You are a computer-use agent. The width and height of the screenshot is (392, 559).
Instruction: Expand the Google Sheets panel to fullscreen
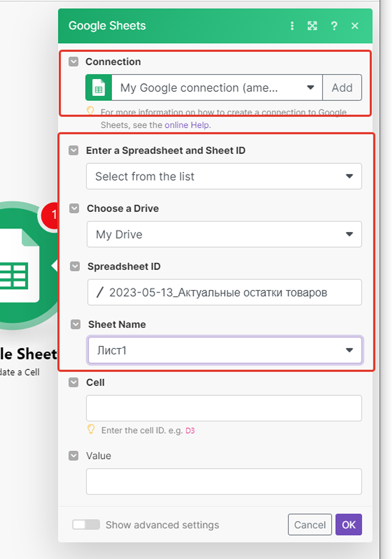pyautogui.click(x=312, y=26)
